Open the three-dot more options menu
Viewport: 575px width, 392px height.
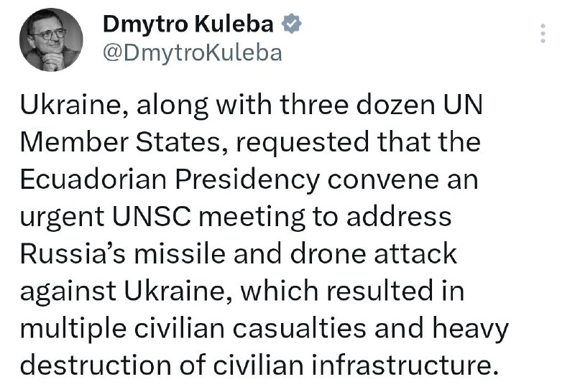(544, 33)
